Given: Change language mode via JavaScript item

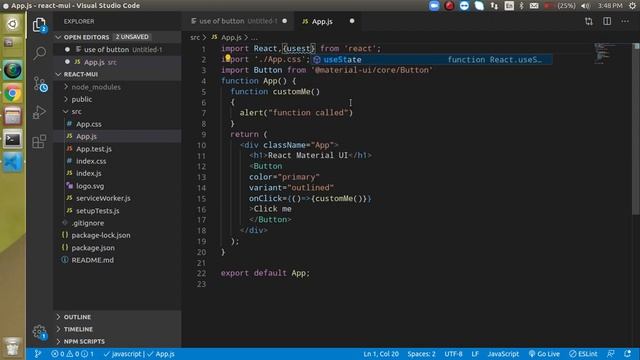Looking at the screenshot, I should click(503, 354).
